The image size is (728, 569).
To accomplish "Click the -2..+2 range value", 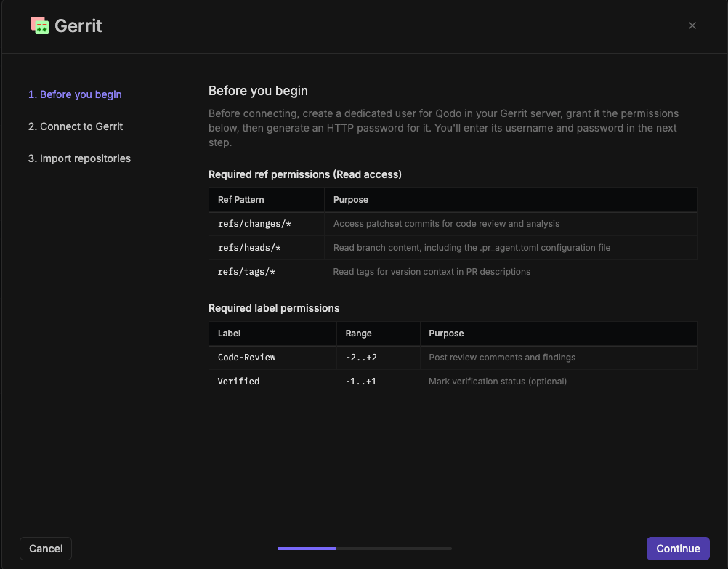I will tap(361, 358).
